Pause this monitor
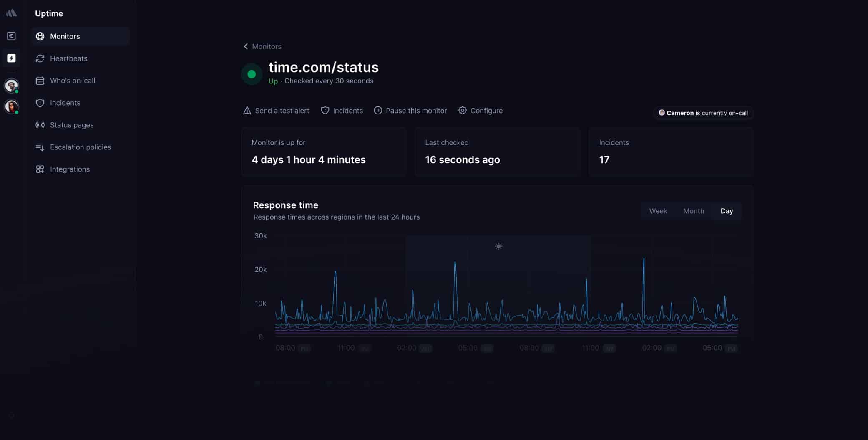Viewport: 868px width, 440px height. 410,111
